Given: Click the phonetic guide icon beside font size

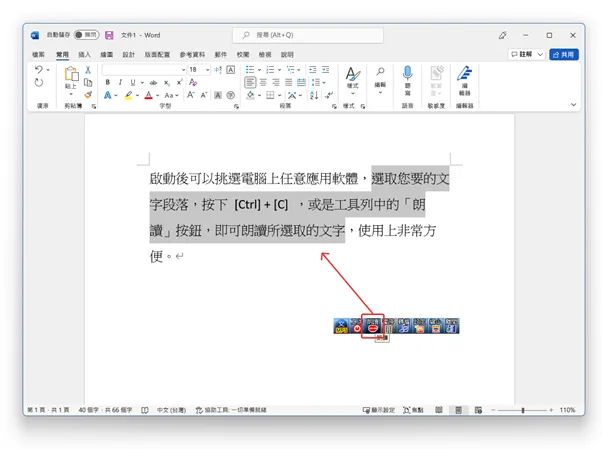Looking at the screenshot, I should 218,70.
